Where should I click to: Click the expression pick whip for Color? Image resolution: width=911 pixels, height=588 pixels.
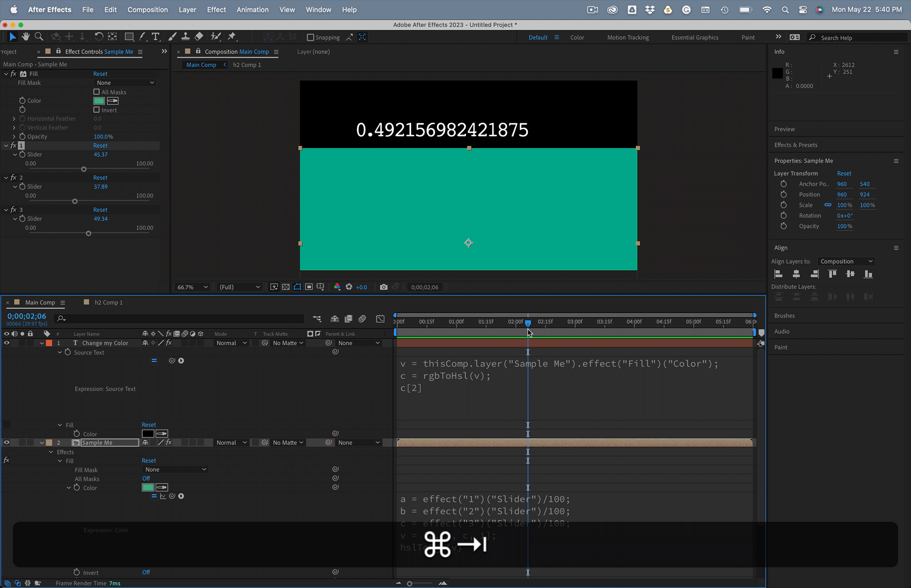(x=172, y=496)
